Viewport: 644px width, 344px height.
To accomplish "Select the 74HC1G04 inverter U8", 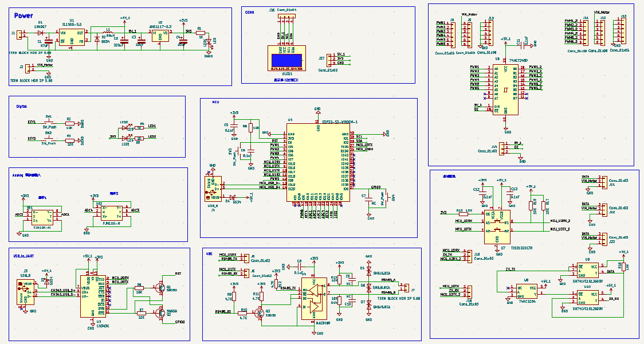I will coord(527,291).
